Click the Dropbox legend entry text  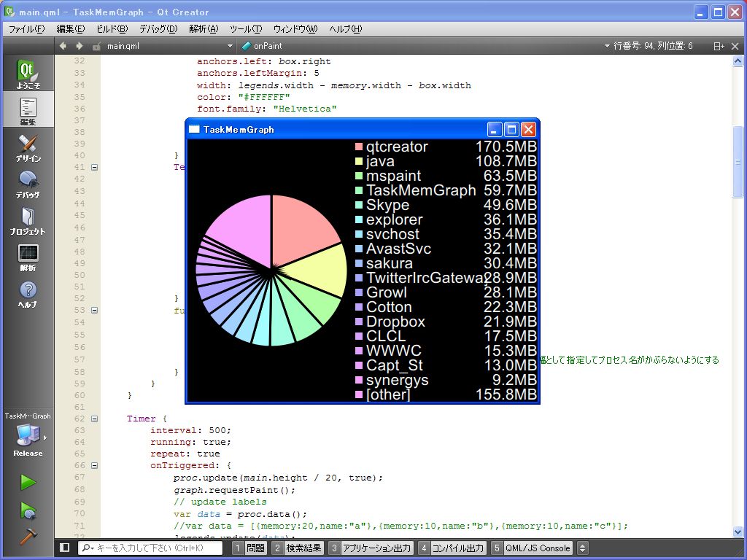pos(395,322)
